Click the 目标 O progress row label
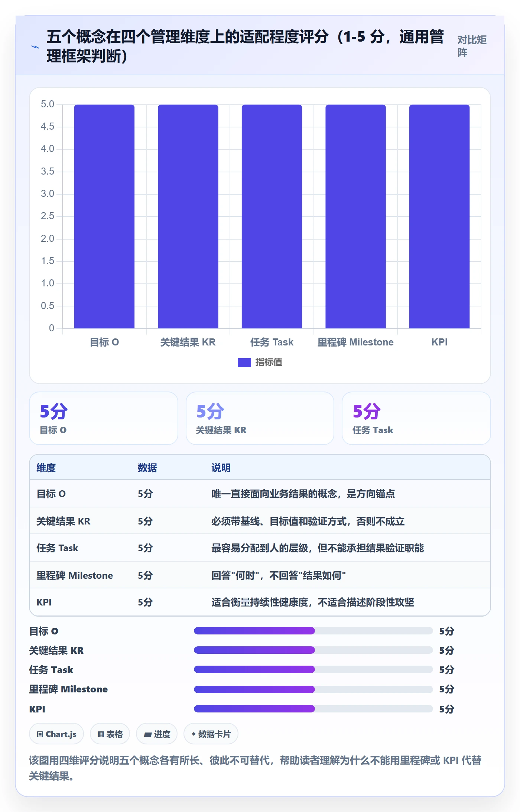Screen dimensions: 520x812 click(x=44, y=631)
